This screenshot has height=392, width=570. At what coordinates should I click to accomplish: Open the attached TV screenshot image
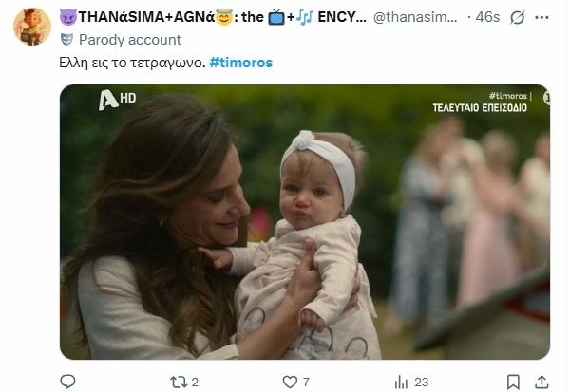coord(305,222)
